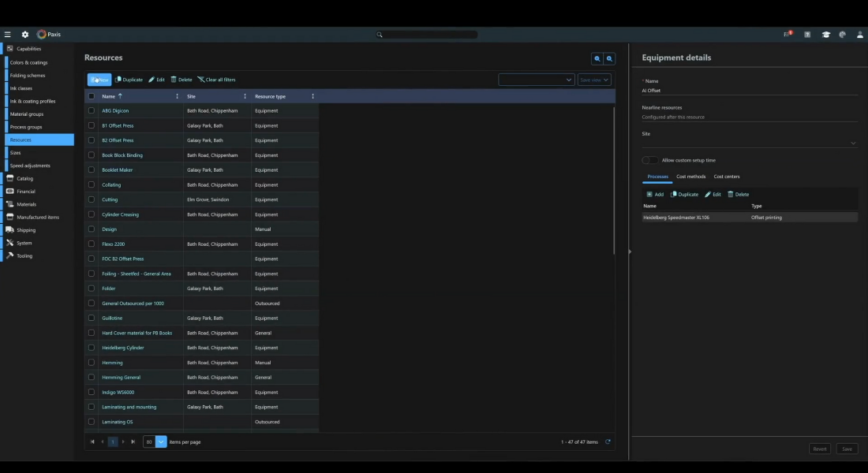The width and height of the screenshot is (868, 473).
Task: Toggle Allow custom setup time switch
Action: (x=650, y=160)
